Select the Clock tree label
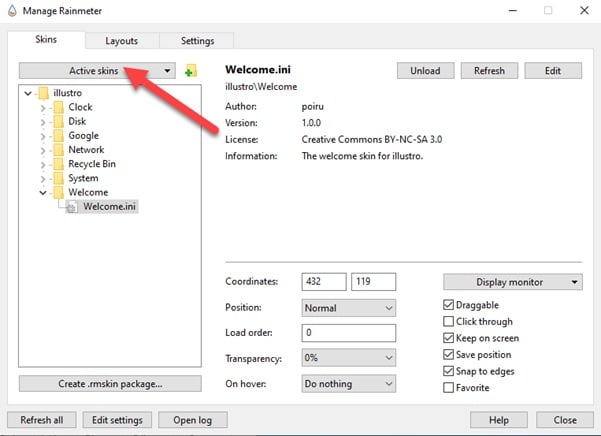This screenshot has width=601, height=436. pyautogui.click(x=80, y=107)
